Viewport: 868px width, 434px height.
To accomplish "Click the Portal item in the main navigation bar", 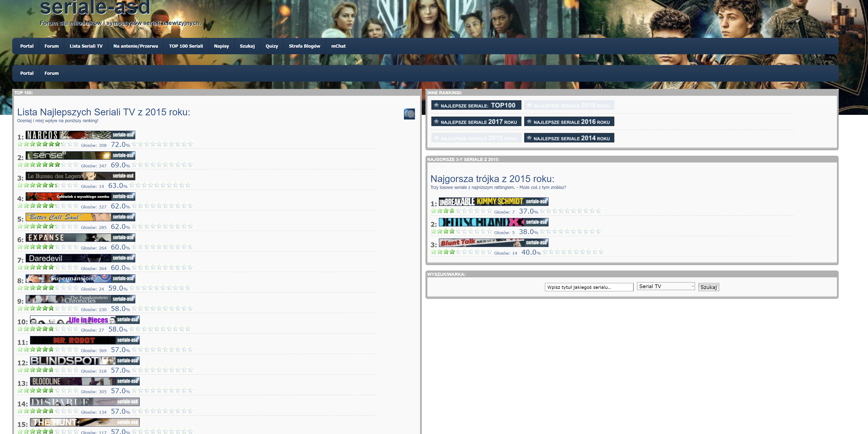I will 27,46.
